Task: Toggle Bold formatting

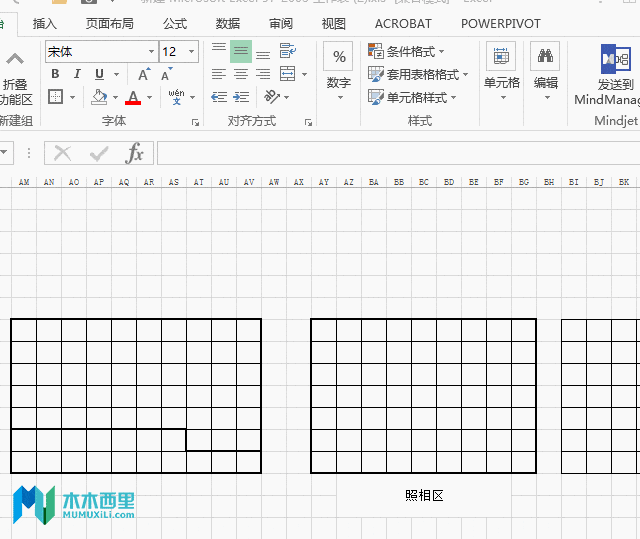Action: click(55, 74)
